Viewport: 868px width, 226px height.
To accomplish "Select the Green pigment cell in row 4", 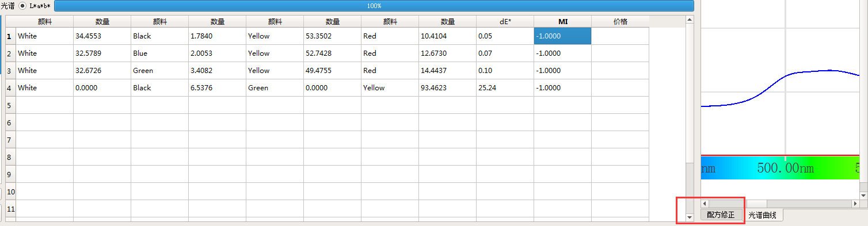I will (x=275, y=88).
